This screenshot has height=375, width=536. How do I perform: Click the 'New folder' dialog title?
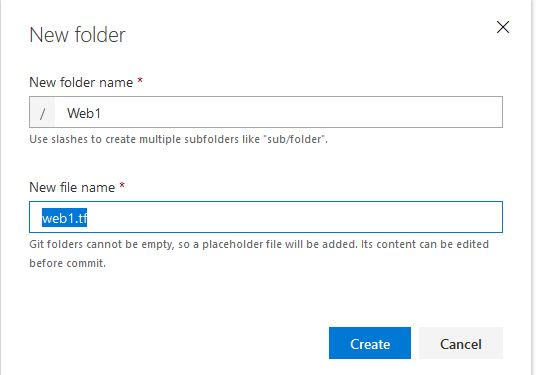pyautogui.click(x=78, y=35)
